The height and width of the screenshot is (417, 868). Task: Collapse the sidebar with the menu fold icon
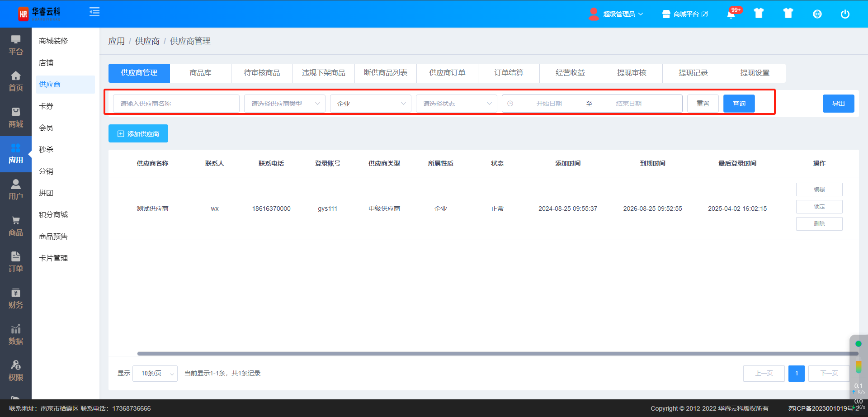point(94,12)
